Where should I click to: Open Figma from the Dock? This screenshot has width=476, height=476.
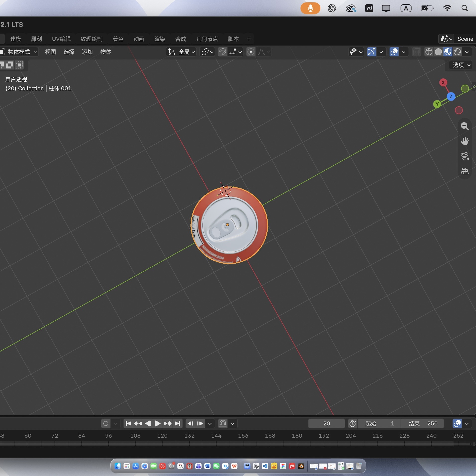(283, 466)
